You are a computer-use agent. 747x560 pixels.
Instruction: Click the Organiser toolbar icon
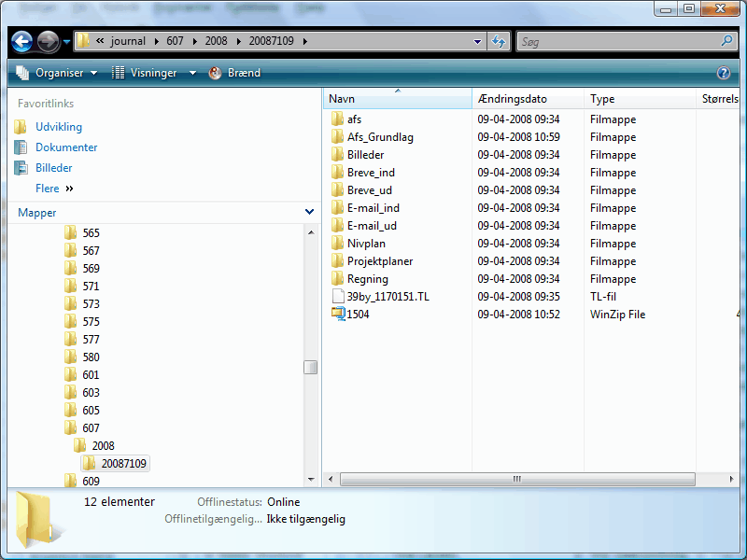coord(22,73)
